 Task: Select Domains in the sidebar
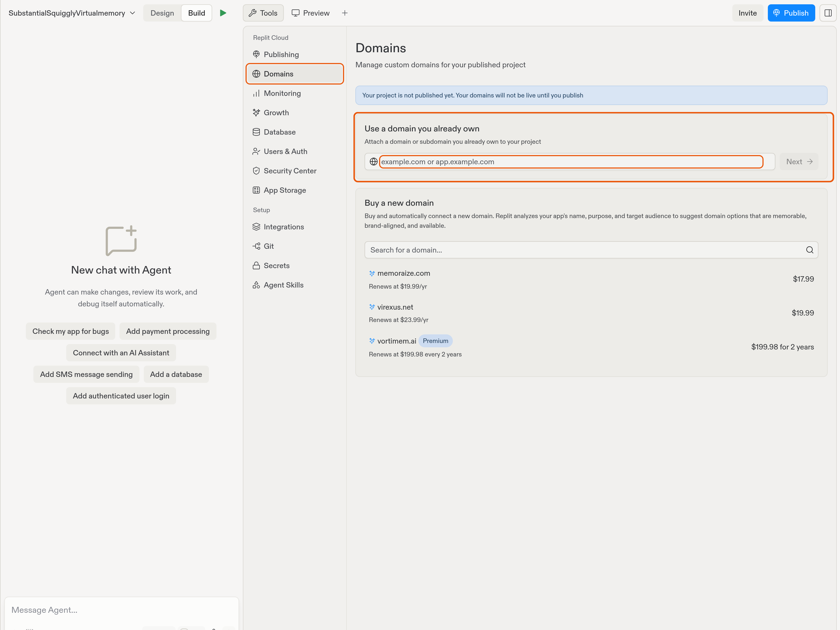tap(295, 74)
